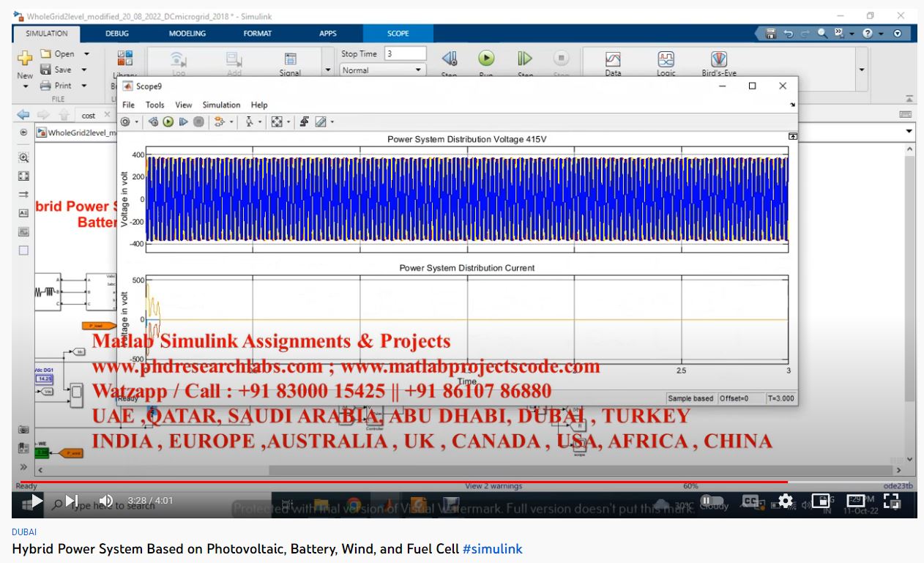Open Scope9 Simulation menu
924x563 pixels.
[221, 105]
